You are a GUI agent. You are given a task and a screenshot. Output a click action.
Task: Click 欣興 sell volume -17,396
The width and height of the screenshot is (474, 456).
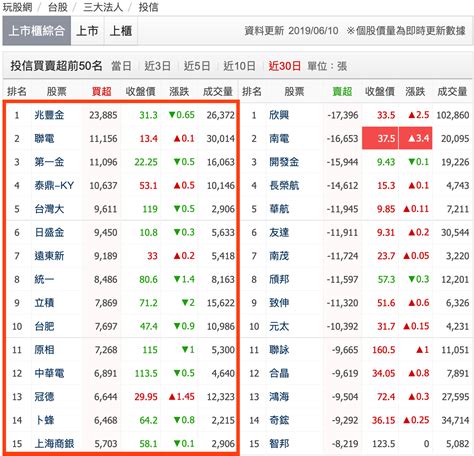click(343, 115)
